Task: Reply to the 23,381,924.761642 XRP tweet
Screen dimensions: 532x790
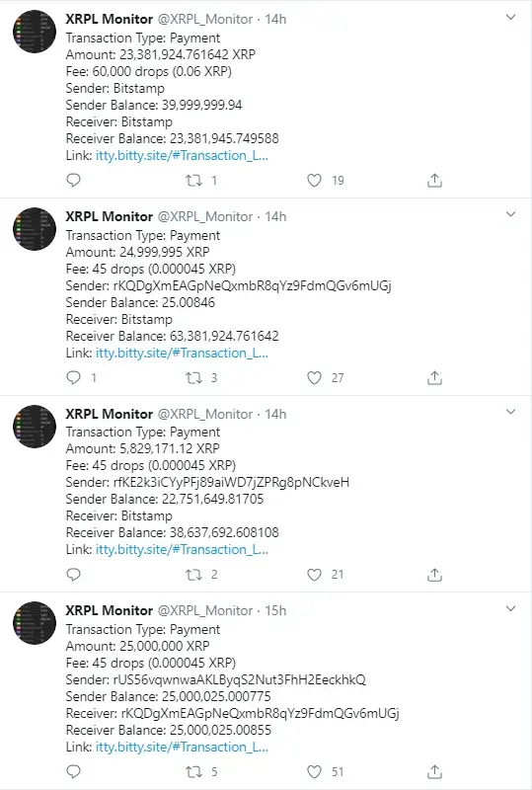Action: (74, 180)
